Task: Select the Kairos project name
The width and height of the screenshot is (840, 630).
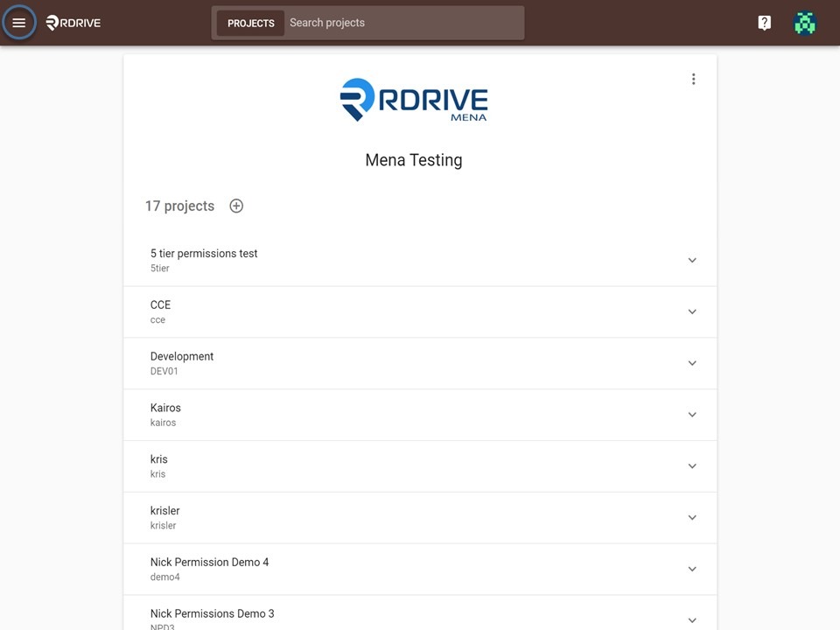Action: pos(165,408)
